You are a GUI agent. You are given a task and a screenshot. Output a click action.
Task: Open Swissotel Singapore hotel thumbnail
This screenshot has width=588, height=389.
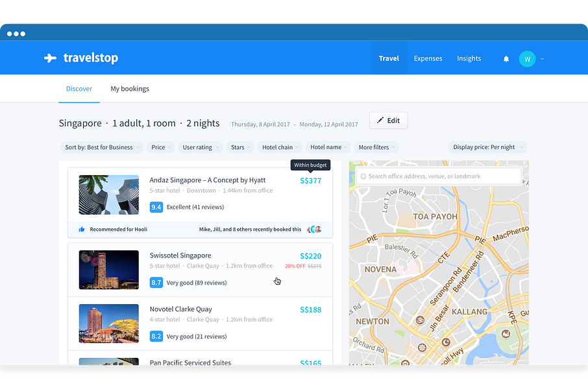(x=109, y=270)
